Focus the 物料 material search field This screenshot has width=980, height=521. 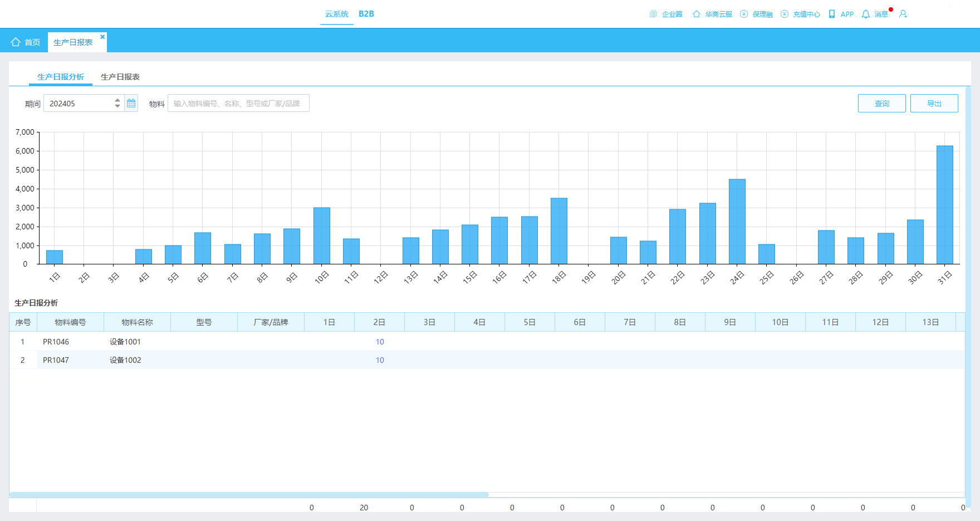(238, 103)
